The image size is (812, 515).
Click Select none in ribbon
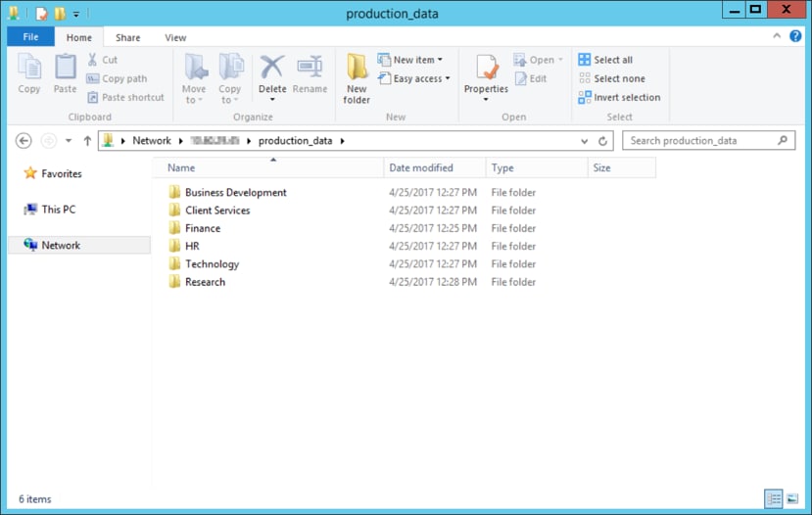[611, 78]
